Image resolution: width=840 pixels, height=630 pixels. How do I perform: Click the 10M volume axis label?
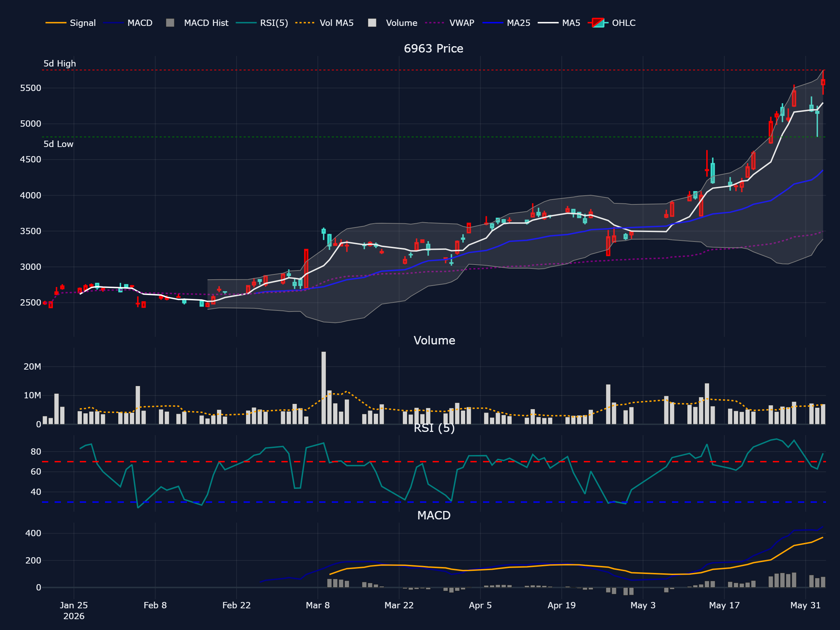coord(32,396)
